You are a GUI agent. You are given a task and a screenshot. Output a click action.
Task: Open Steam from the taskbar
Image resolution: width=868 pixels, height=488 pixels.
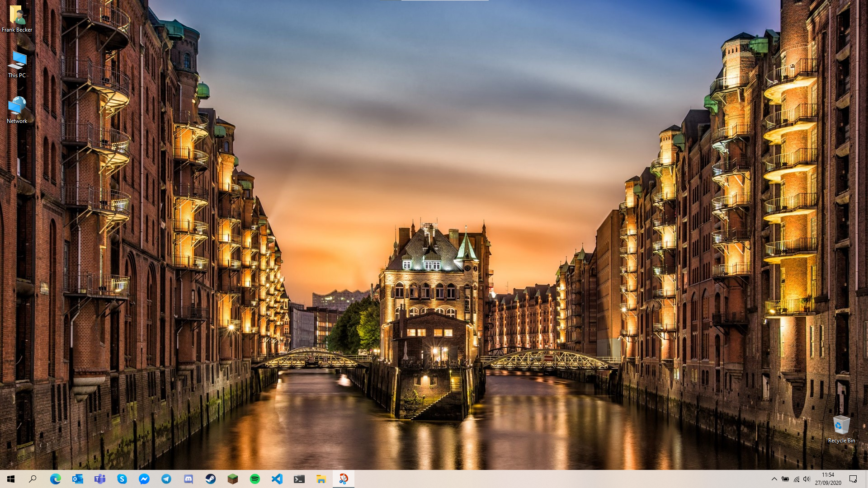click(210, 479)
